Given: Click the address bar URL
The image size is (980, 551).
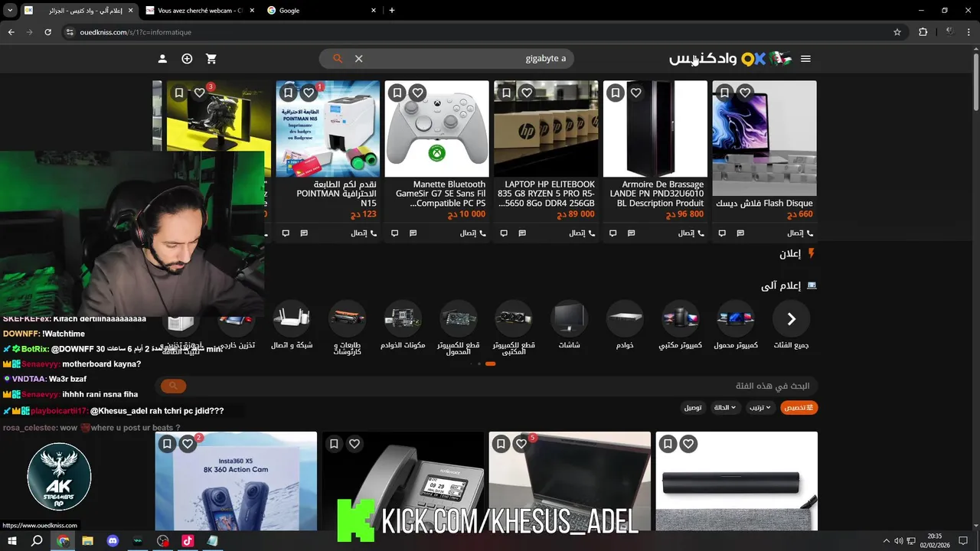Looking at the screenshot, I should tap(136, 32).
